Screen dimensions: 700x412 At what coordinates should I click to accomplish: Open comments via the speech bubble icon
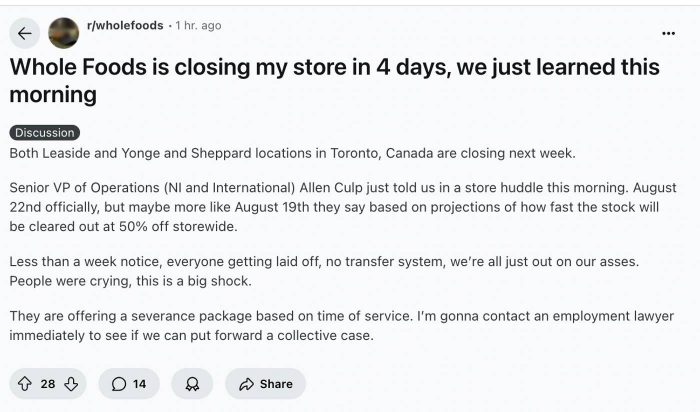119,384
